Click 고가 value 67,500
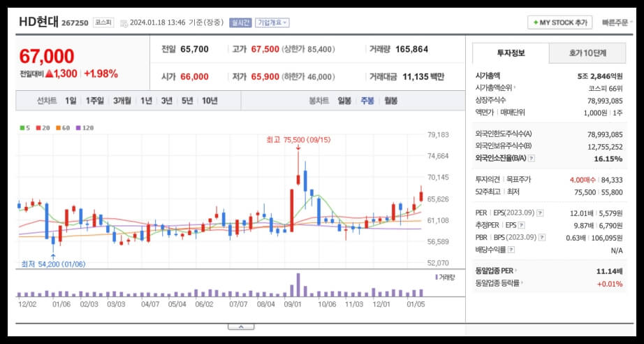Screen dimensions: 644x344 coord(265,50)
